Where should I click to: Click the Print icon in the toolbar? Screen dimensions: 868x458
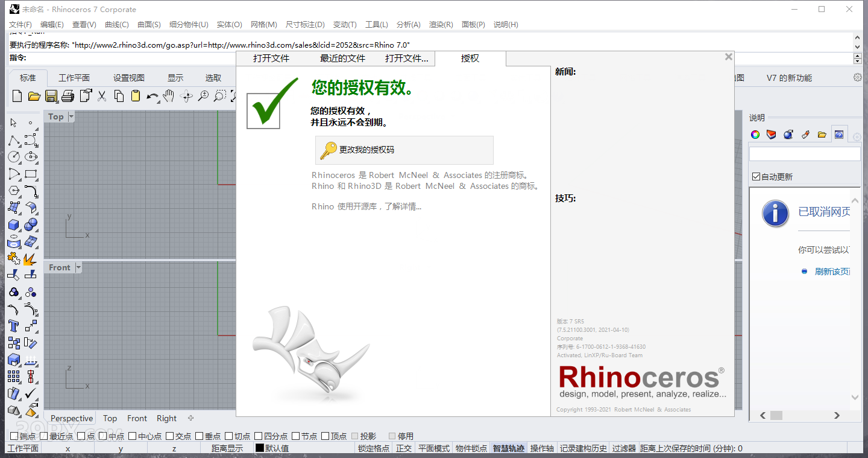click(68, 96)
